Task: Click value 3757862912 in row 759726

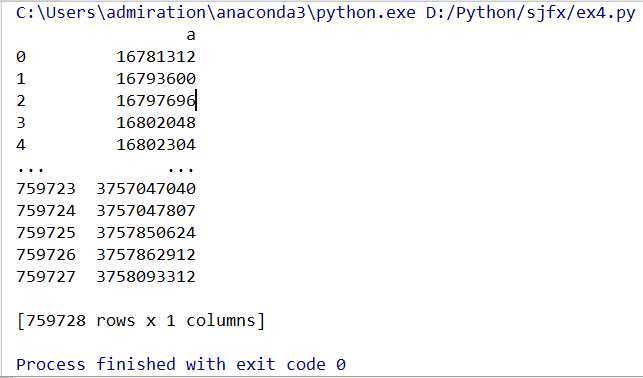Action: click(146, 255)
